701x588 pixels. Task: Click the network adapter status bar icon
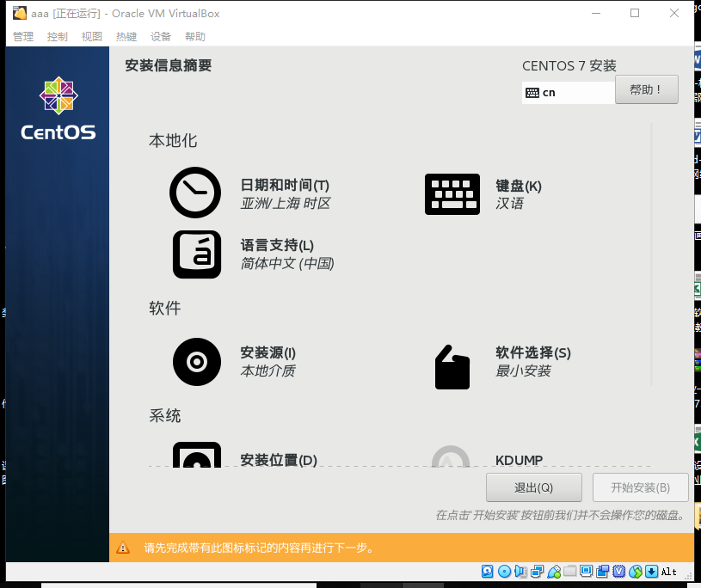pyautogui.click(x=538, y=572)
